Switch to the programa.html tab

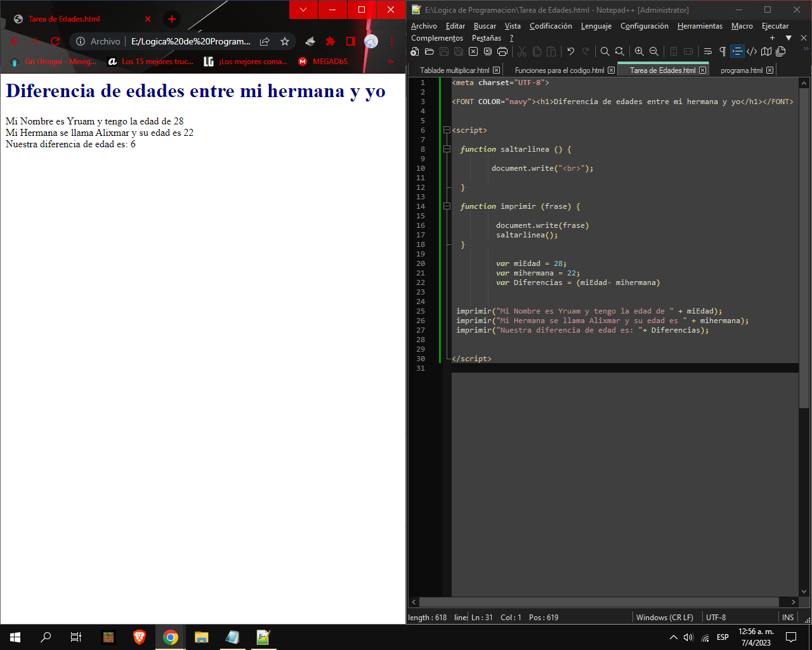point(741,70)
